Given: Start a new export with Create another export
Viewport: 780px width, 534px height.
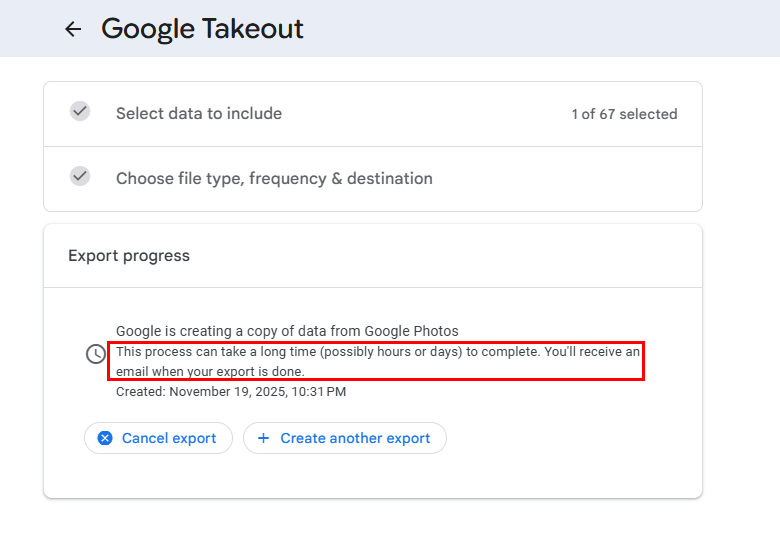Looking at the screenshot, I should 345,438.
